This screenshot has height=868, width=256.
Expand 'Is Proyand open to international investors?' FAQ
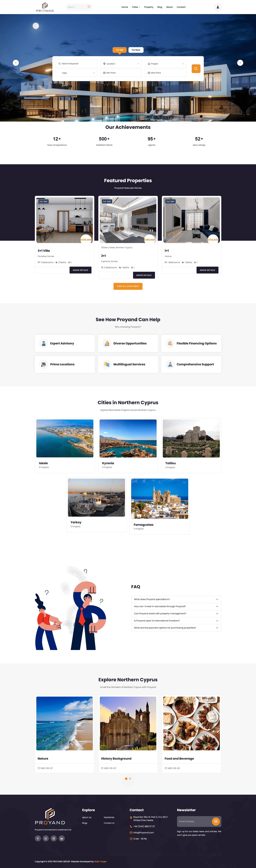[x=176, y=621]
